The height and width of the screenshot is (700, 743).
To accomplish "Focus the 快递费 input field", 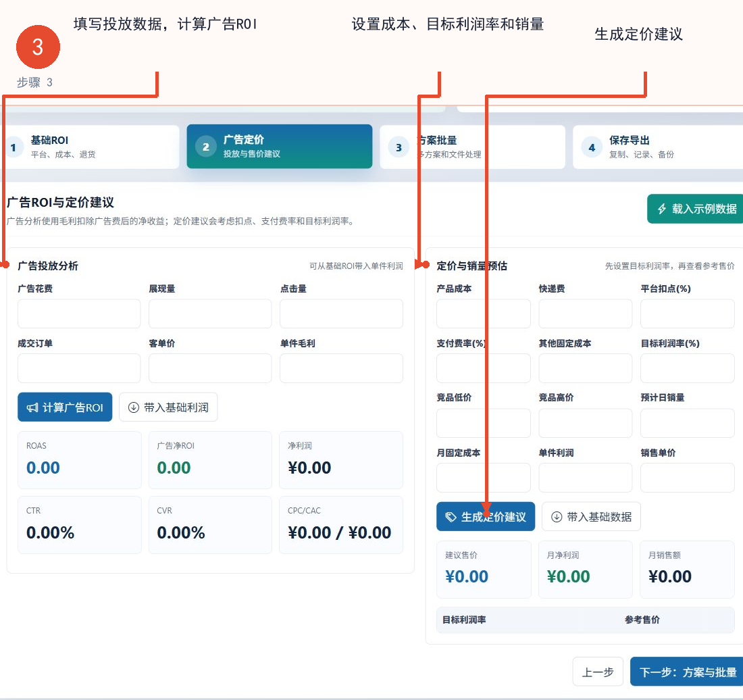I will click(x=585, y=314).
